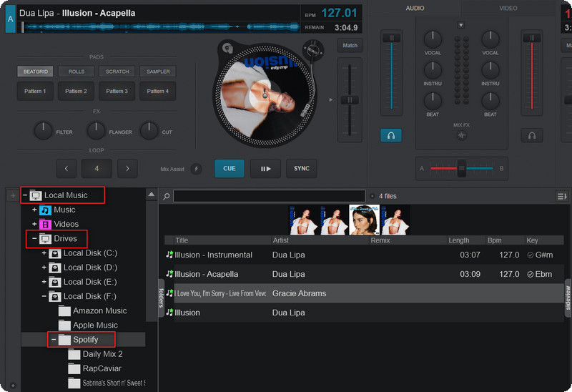Trigger Pattern 1 pad

coord(35,92)
